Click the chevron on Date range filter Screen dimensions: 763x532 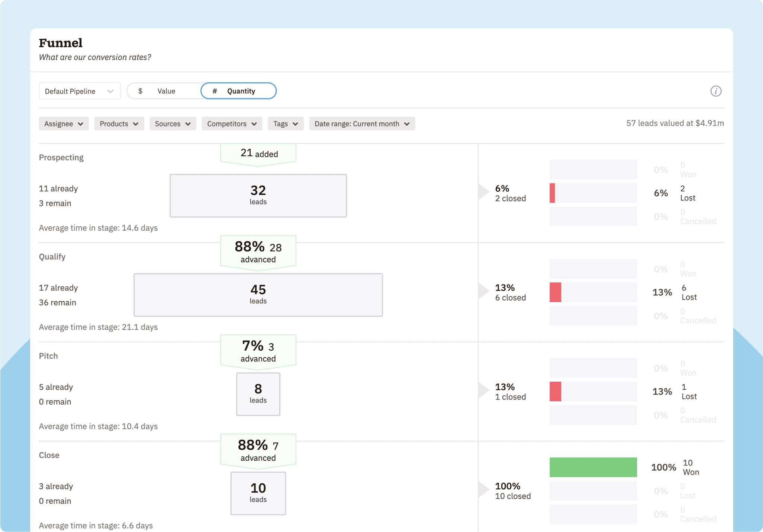click(x=407, y=124)
